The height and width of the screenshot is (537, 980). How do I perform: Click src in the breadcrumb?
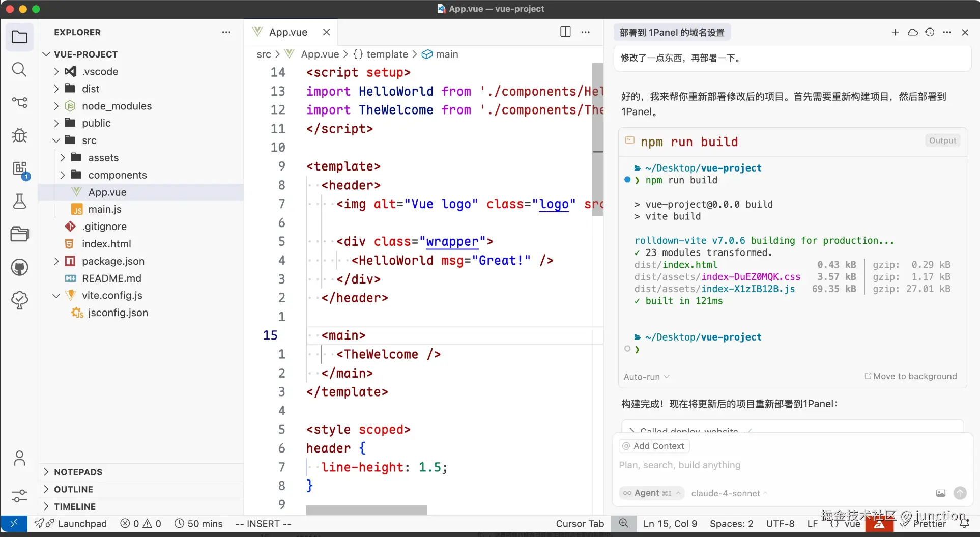264,54
